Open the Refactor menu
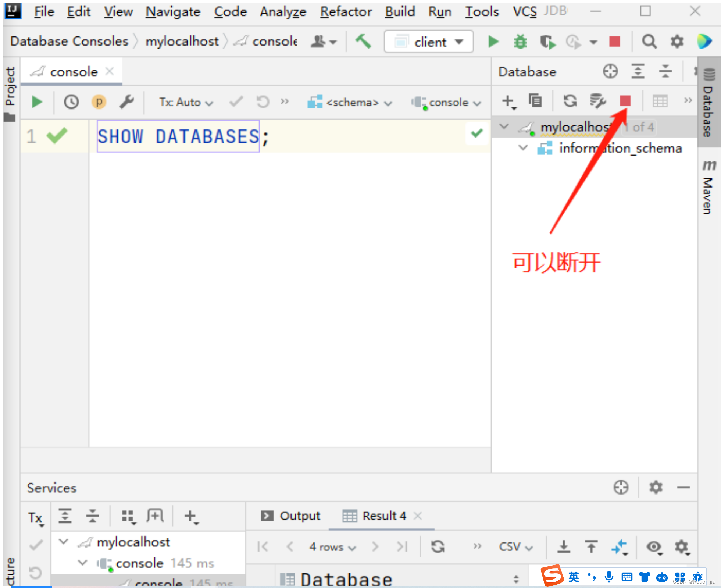The width and height of the screenshot is (721, 588). point(346,12)
